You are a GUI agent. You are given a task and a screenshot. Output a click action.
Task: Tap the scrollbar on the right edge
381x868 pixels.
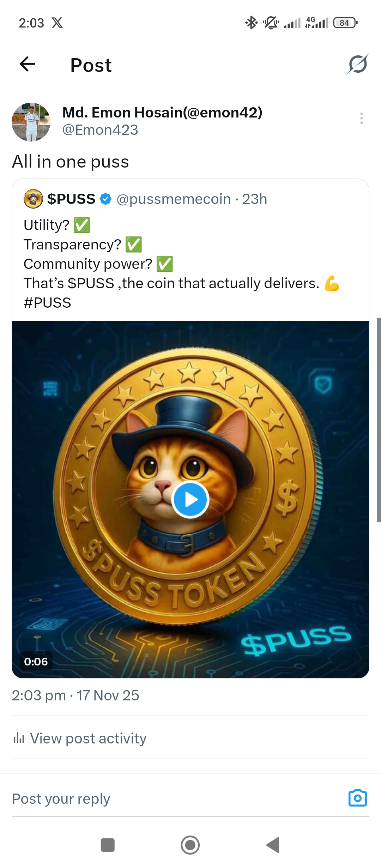coord(379,420)
